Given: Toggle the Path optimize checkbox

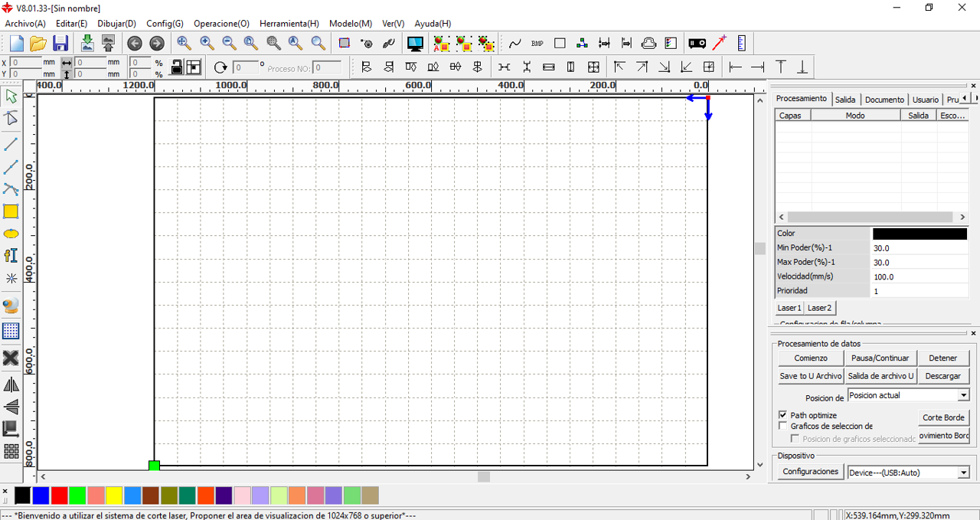Looking at the screenshot, I should (782, 415).
